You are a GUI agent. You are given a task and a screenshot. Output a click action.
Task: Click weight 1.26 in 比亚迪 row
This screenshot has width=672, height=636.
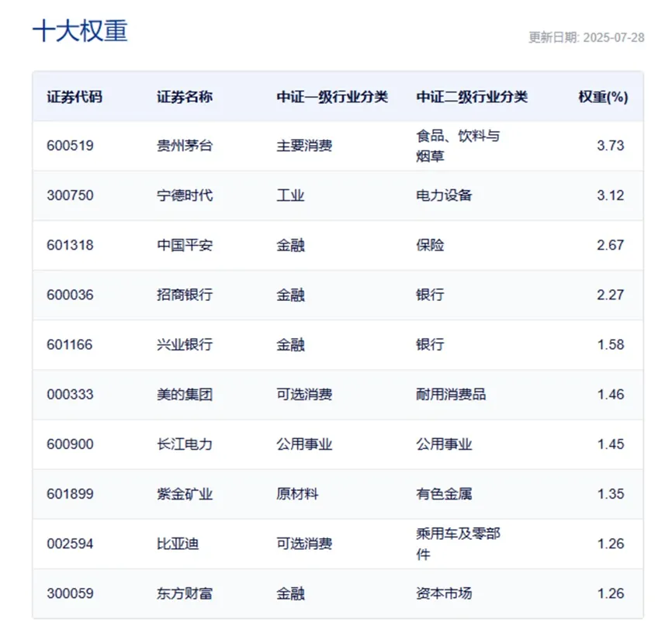[611, 544]
